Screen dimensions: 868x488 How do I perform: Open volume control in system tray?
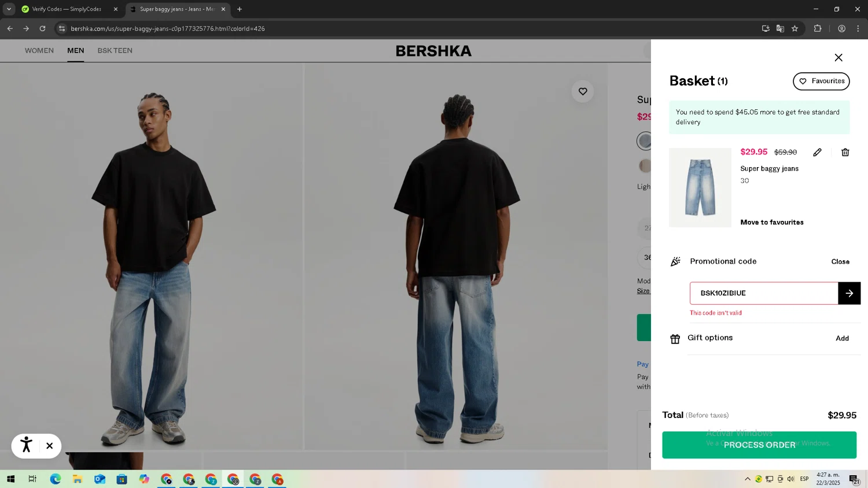(791, 479)
